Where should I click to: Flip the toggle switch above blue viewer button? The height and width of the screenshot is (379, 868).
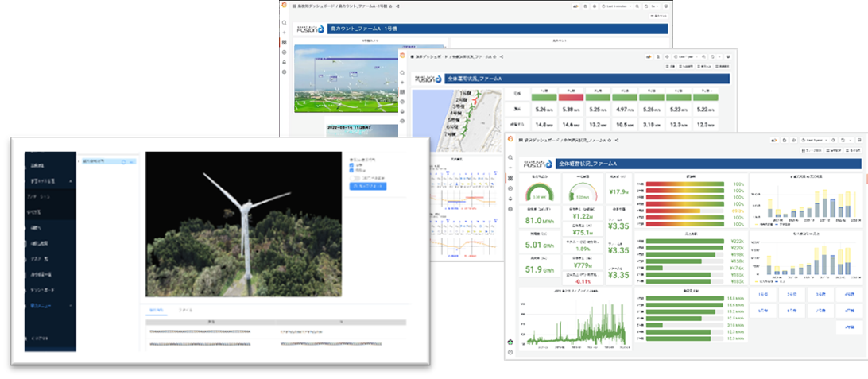(x=355, y=178)
